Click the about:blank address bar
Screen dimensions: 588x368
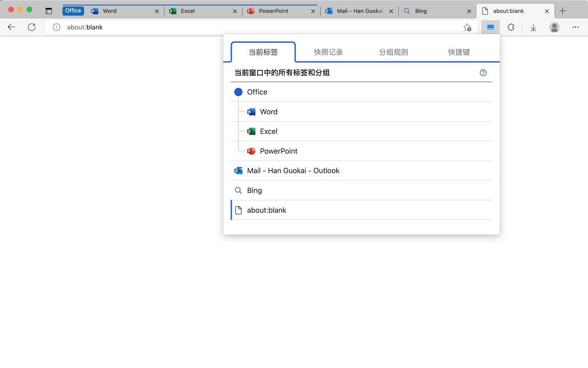tap(262, 27)
